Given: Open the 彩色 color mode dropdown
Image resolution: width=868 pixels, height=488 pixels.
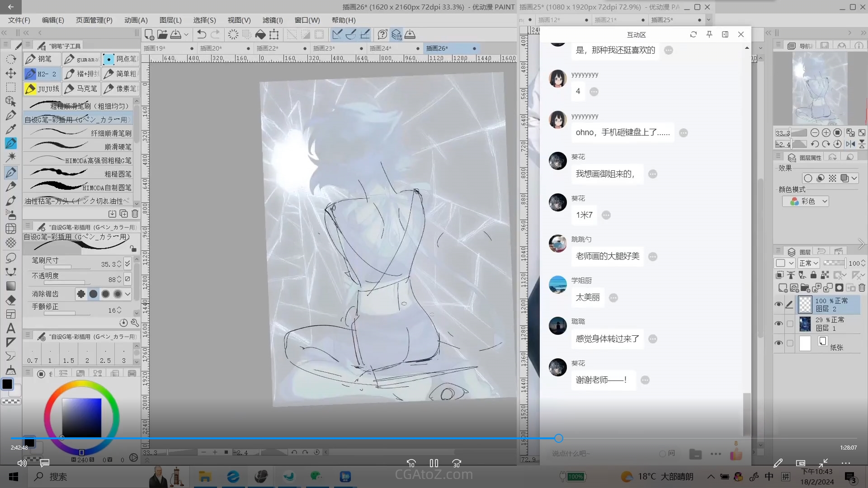Looking at the screenshot, I should point(806,202).
